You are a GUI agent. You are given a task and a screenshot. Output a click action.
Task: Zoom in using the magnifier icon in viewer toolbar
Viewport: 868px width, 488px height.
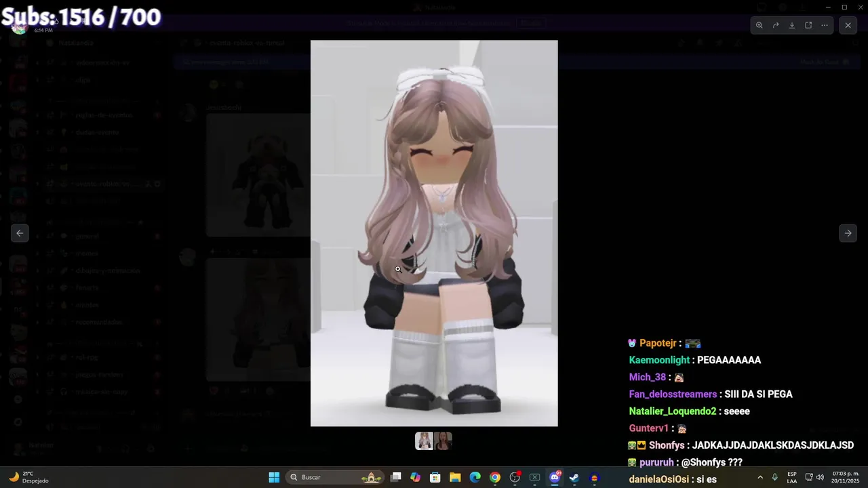[x=759, y=25]
